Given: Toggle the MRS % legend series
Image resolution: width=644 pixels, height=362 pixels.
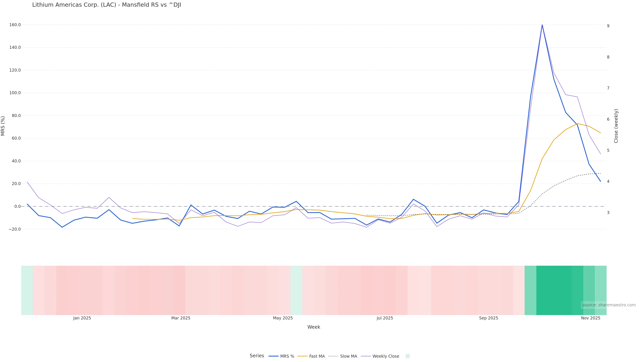Looking at the screenshot, I should tap(287, 356).
